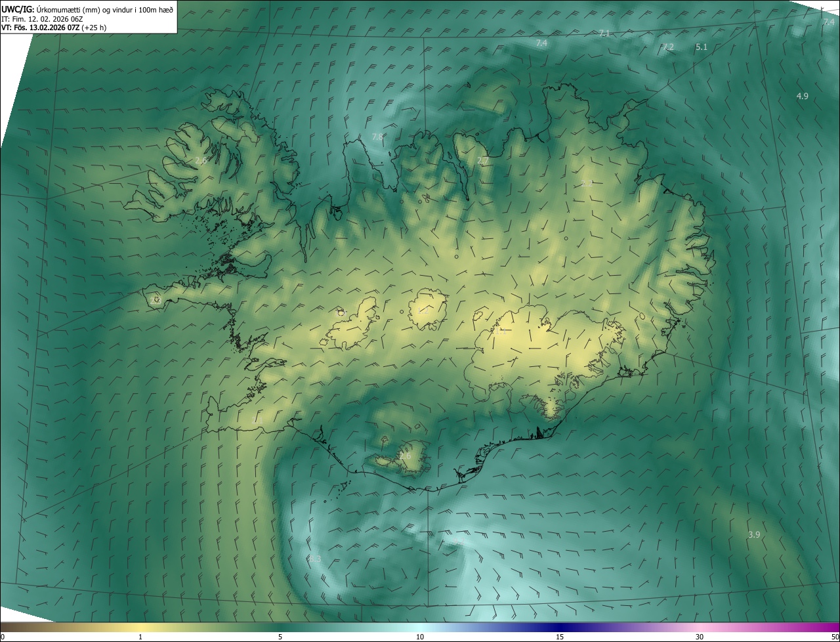
Task: Click the 1.2 label on the glacier
Action: pos(423,311)
